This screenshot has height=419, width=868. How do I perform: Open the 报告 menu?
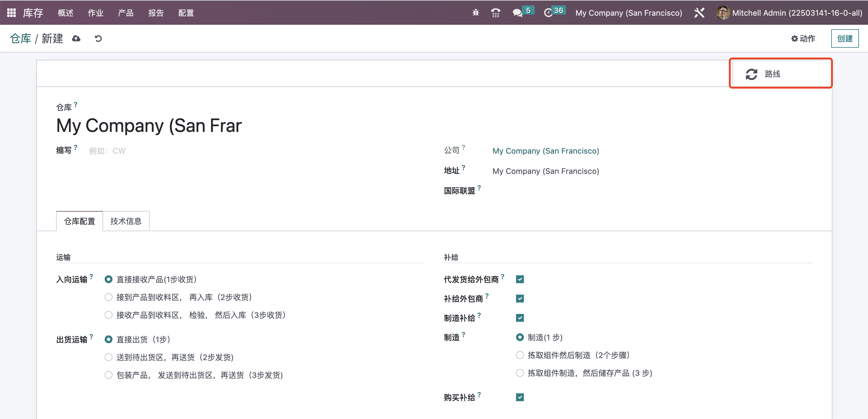(156, 13)
